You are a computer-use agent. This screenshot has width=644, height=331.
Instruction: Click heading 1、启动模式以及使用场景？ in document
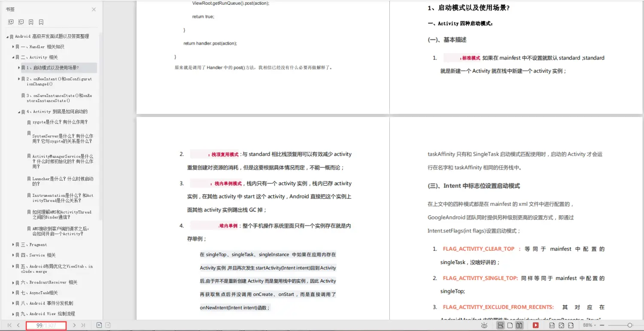[x=468, y=8]
